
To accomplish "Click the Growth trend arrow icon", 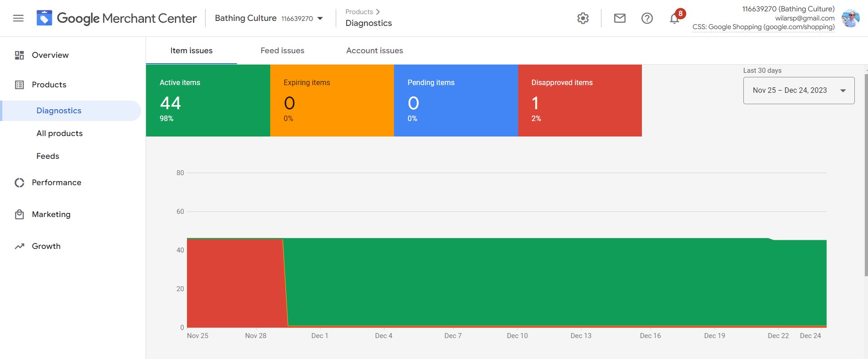I will pos(19,246).
